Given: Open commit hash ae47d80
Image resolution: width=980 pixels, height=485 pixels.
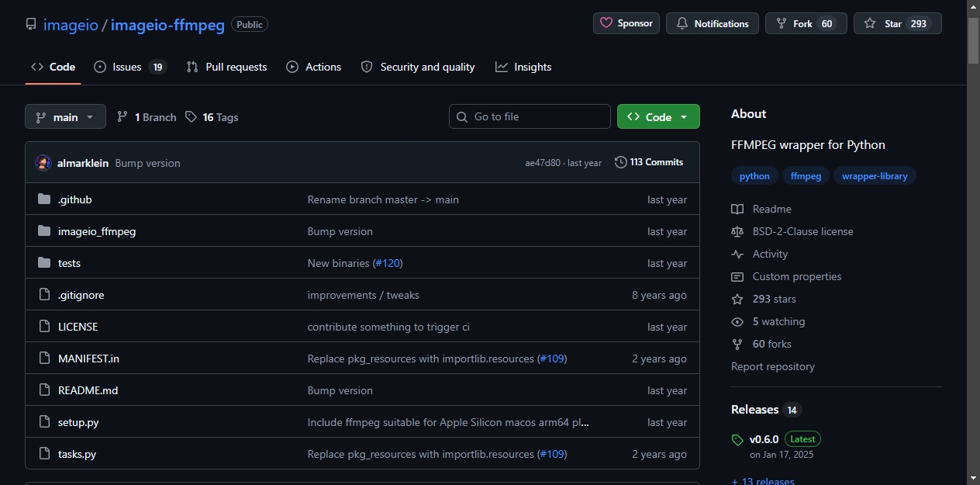Looking at the screenshot, I should [x=543, y=163].
